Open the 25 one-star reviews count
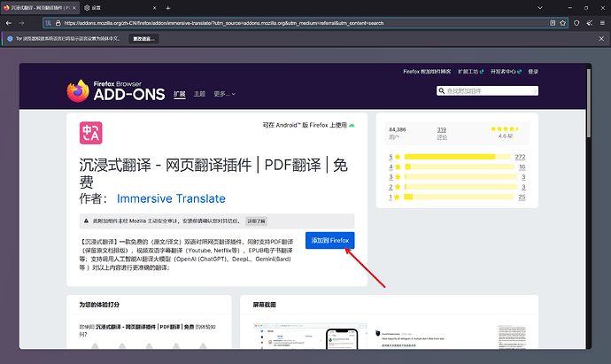611x364 pixels. [x=522, y=197]
